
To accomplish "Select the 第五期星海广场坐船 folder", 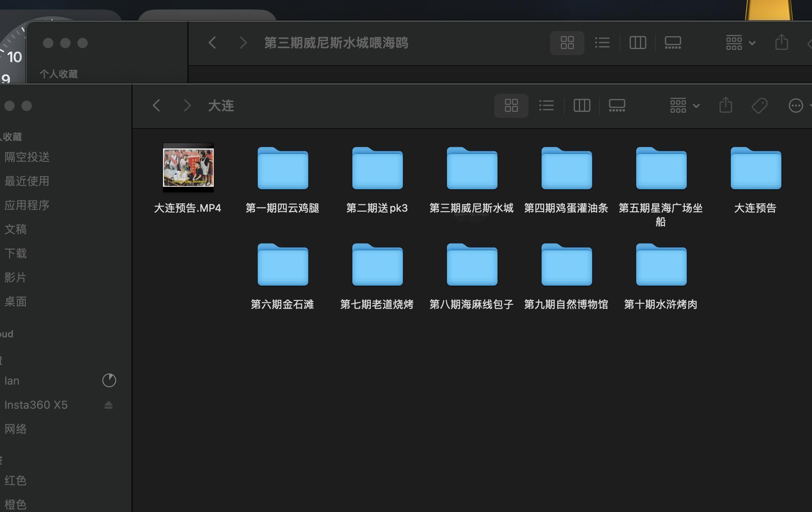I will (661, 168).
